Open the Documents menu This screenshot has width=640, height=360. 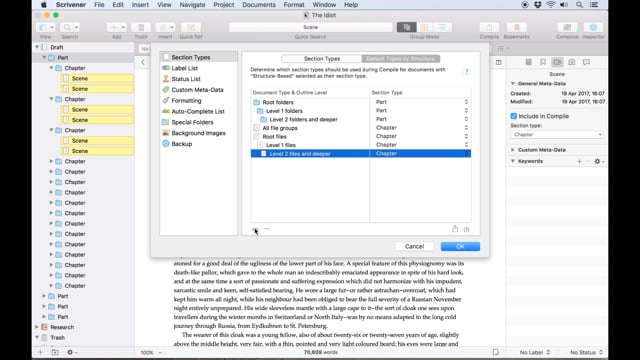point(259,5)
